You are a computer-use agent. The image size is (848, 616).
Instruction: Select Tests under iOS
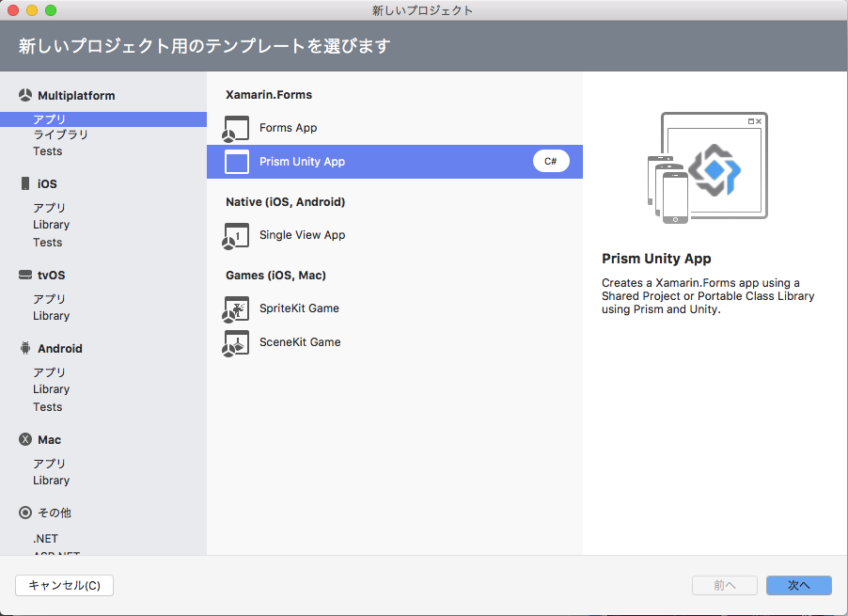coord(48,243)
